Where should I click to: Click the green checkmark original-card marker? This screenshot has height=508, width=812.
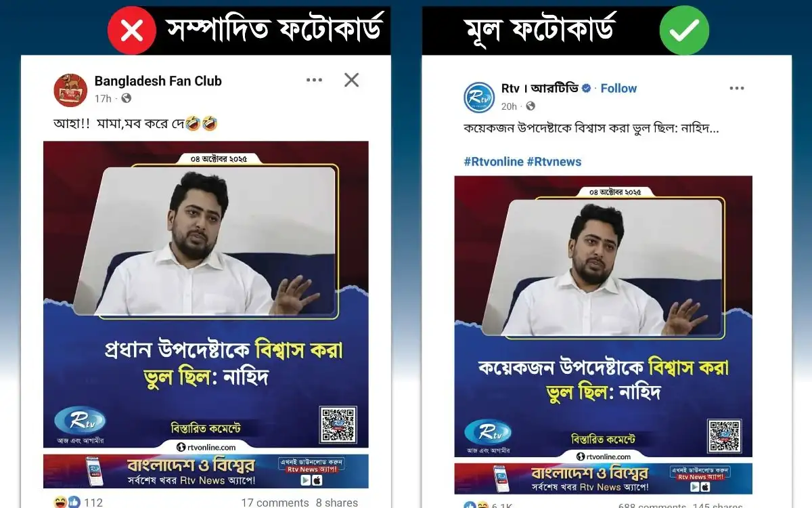click(x=684, y=30)
